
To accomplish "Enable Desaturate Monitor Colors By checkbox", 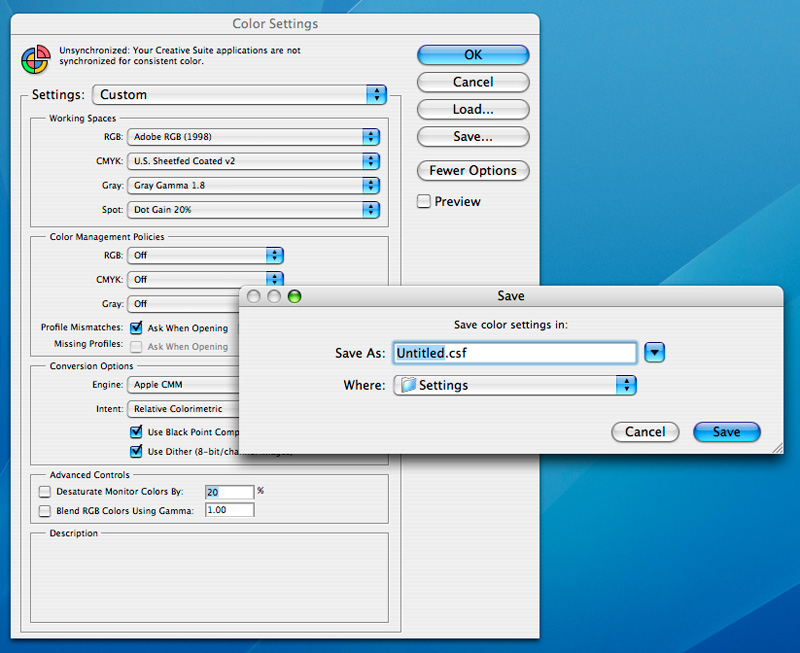I will pos(45,492).
